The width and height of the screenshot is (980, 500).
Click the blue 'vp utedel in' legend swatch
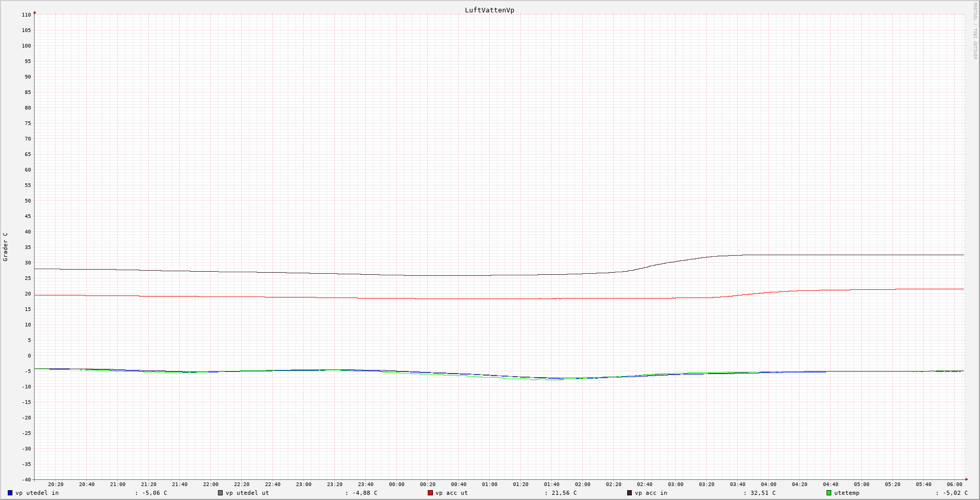click(10, 493)
